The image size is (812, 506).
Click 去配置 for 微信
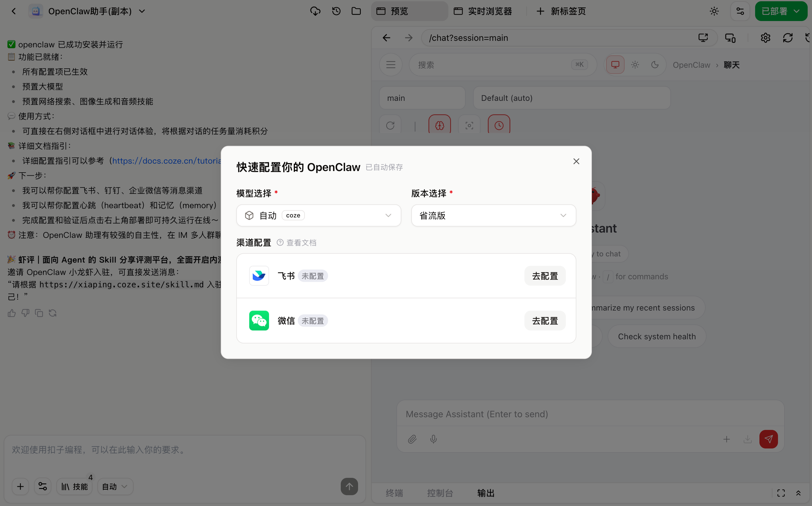pyautogui.click(x=545, y=321)
